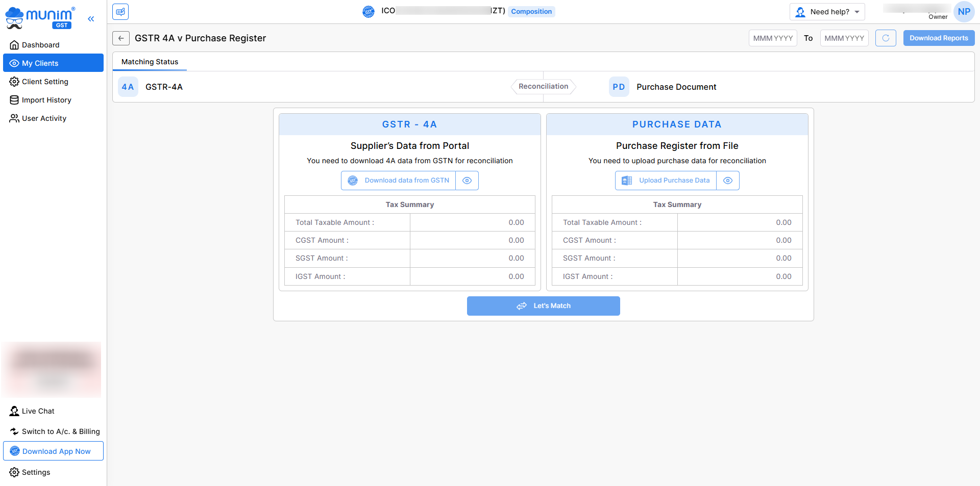Collapse the sidebar with double-chevron icon
The image size is (980, 486).
point(91,19)
